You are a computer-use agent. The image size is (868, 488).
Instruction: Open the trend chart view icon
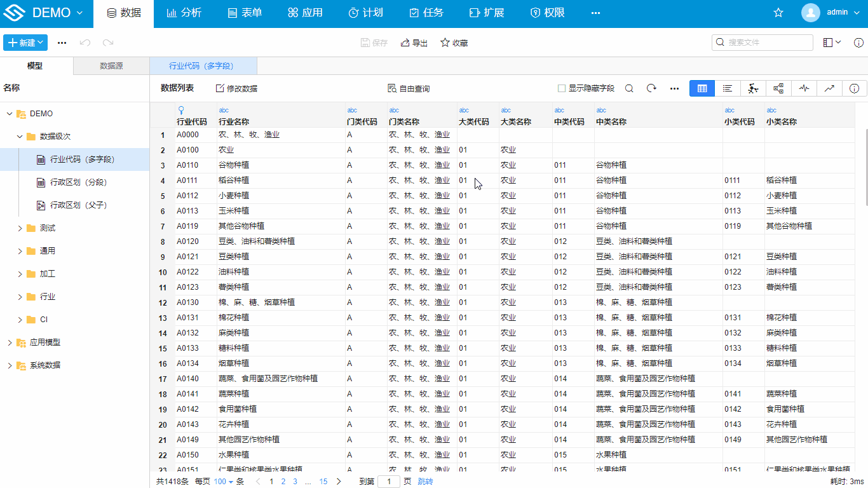click(829, 88)
